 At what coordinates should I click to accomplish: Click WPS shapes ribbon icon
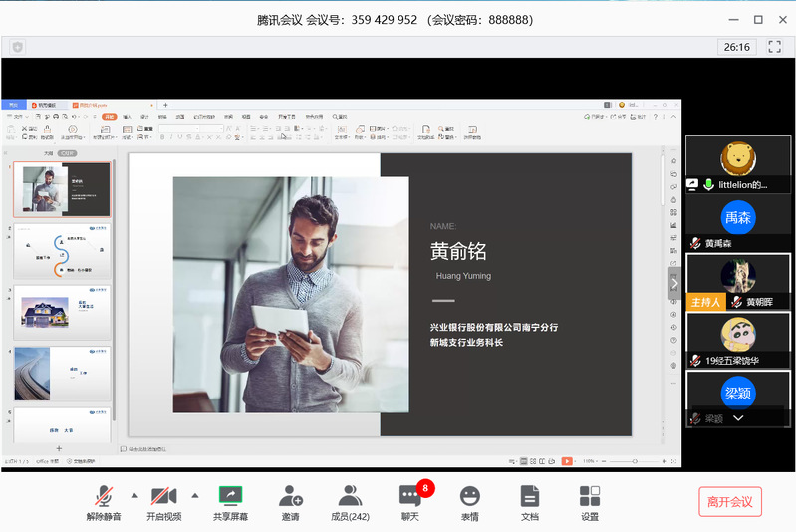pyautogui.click(x=360, y=129)
